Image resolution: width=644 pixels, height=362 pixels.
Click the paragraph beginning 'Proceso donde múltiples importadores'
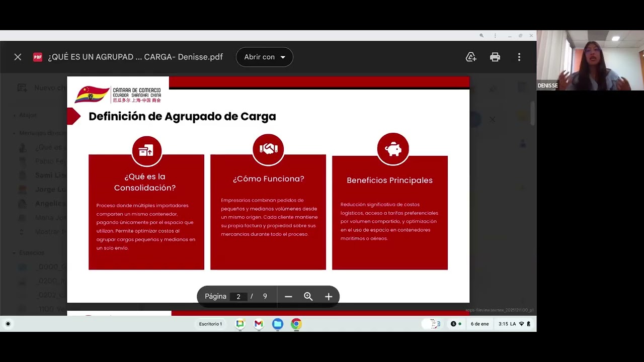(x=146, y=226)
